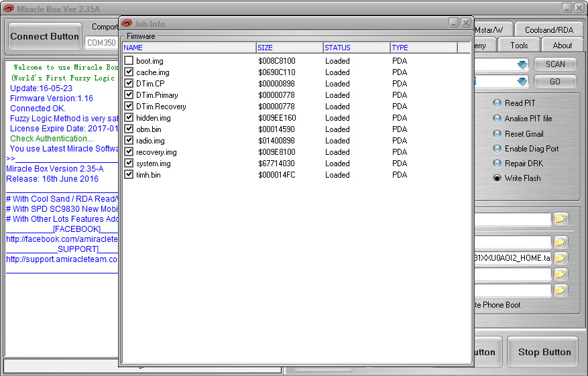Image resolution: width=588 pixels, height=376 pixels.
Task: Sort firmware list by NAME column
Action: 189,48
